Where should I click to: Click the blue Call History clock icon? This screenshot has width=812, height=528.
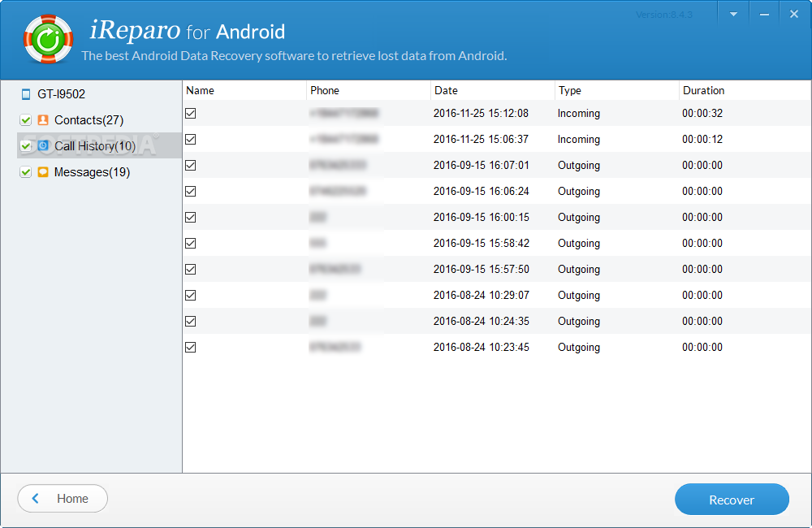(44, 146)
